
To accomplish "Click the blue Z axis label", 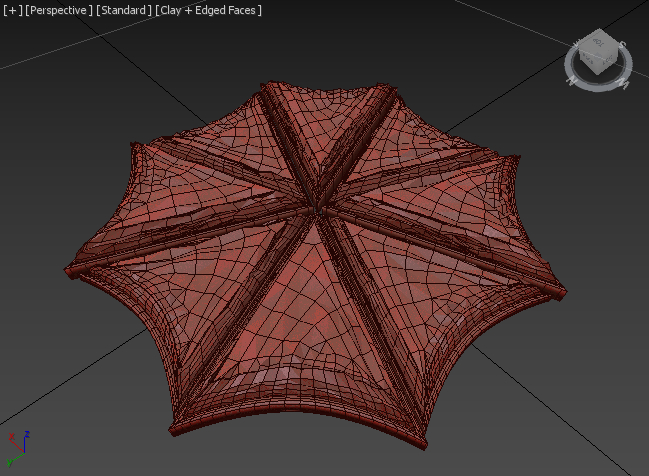I will (27, 436).
